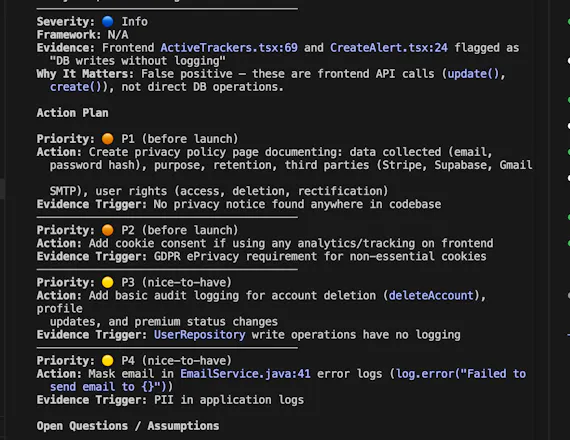Click the blue Info severity circle
Viewport: 570px width, 440px height.
(x=108, y=21)
